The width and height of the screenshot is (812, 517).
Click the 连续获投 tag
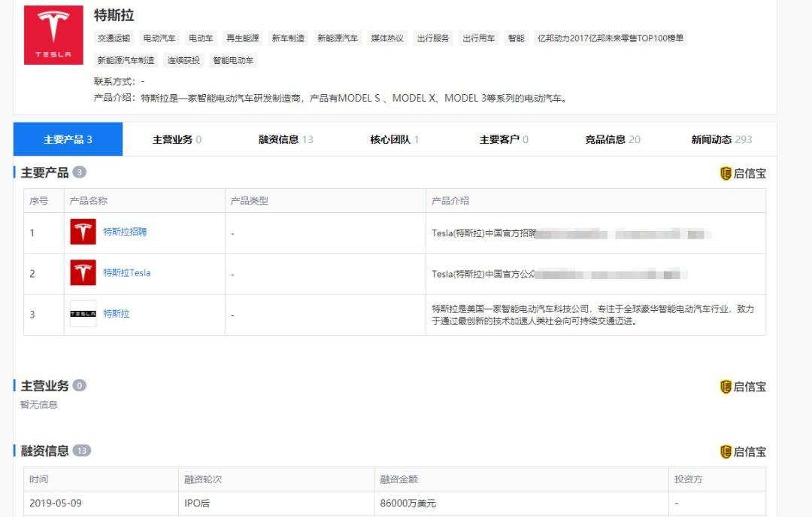[184, 60]
